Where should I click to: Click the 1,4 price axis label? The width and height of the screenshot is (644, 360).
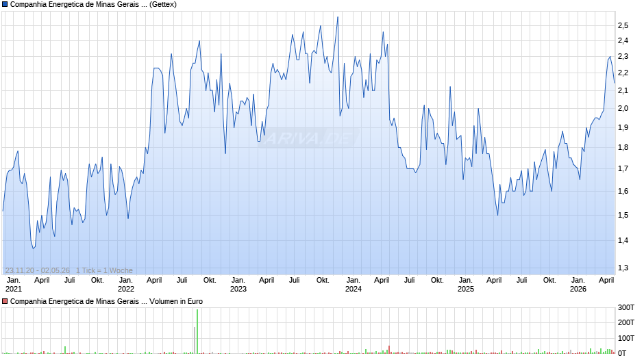pyautogui.click(x=623, y=240)
